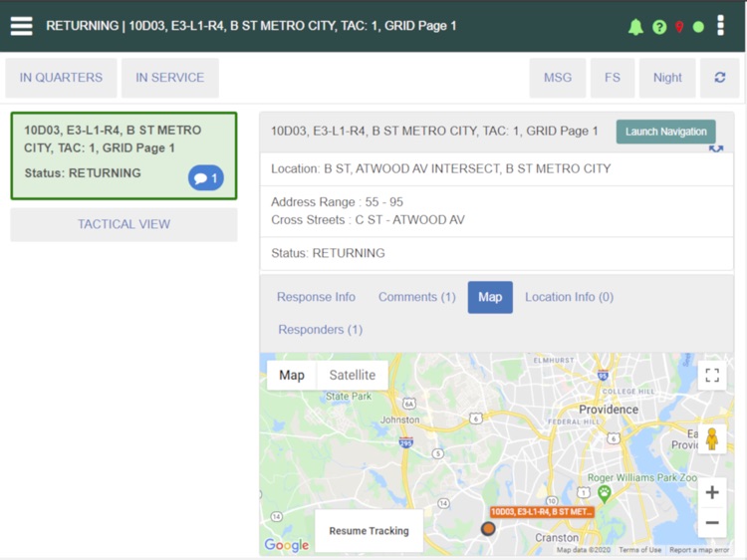Click the expand arrows icon under Launch Navigation
The image size is (747, 560).
716,148
